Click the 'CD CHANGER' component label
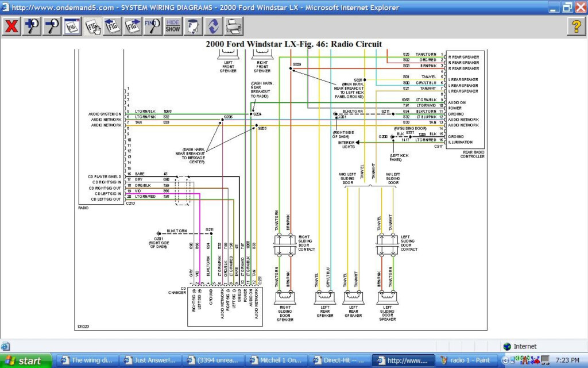The height and width of the screenshot is (368, 588). (x=177, y=290)
